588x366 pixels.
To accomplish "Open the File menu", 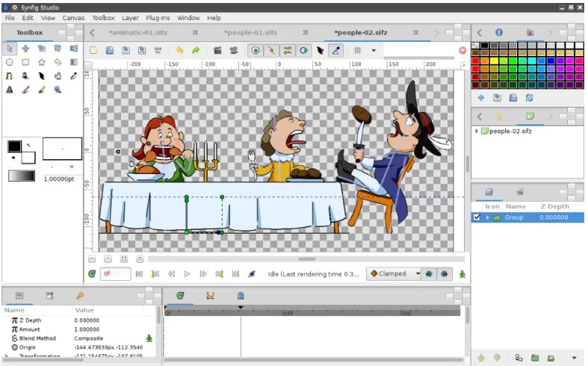I will click(10, 18).
